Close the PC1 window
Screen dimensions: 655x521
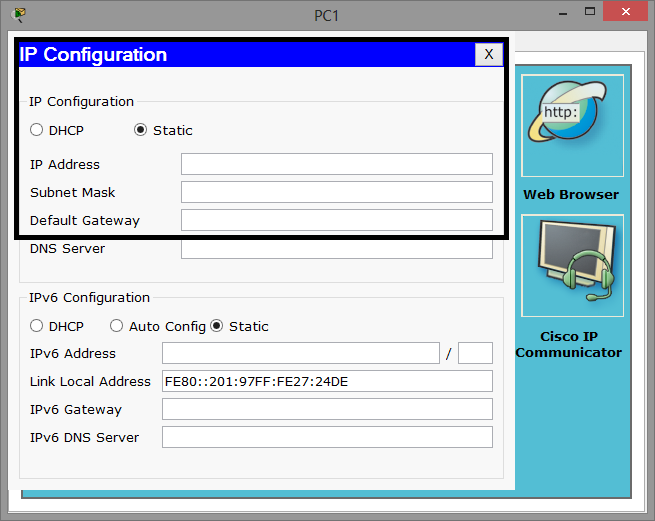pos(625,12)
